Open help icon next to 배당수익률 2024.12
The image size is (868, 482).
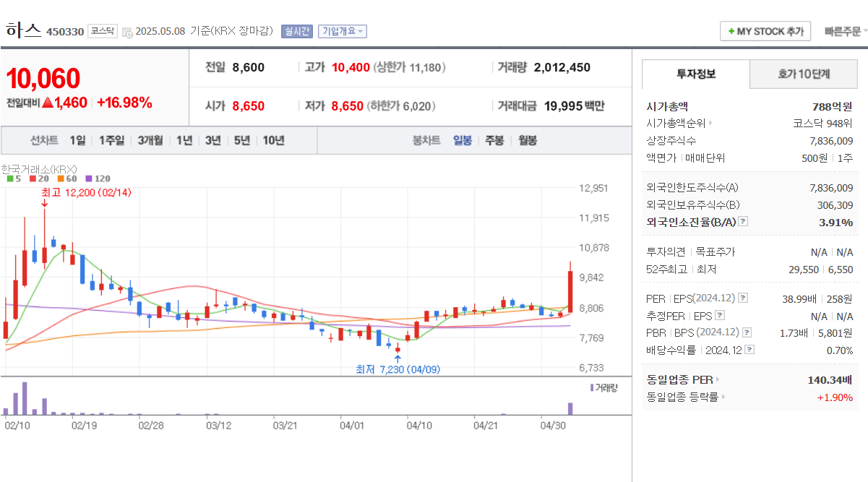point(749,350)
